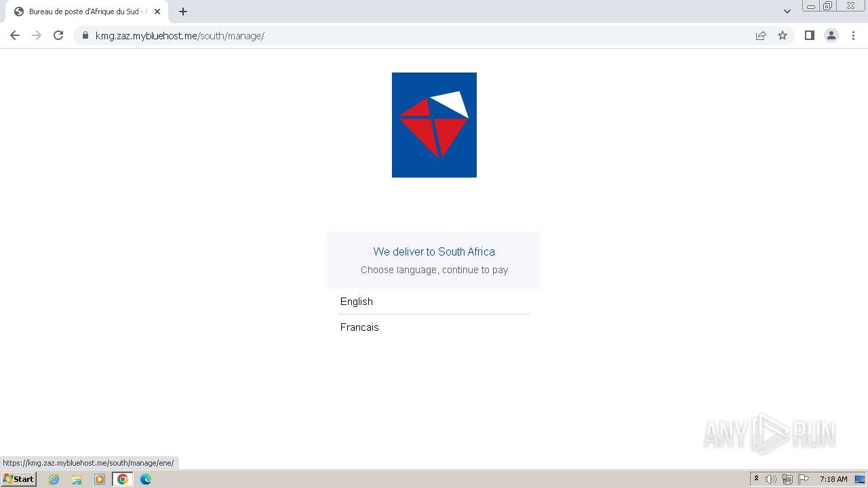Choose English language link

(357, 302)
